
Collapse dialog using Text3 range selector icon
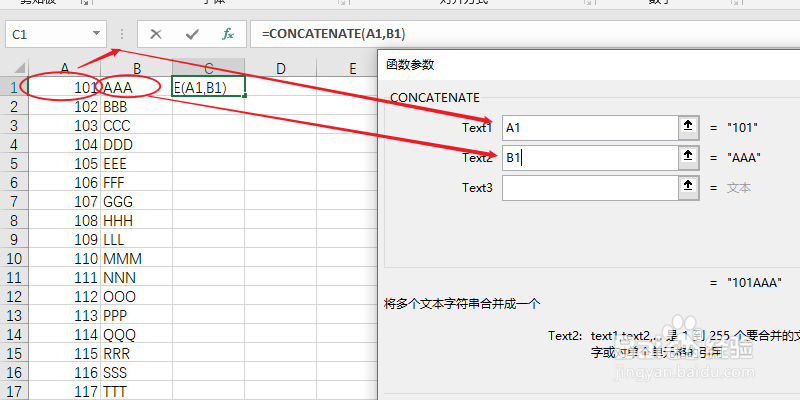(688, 188)
